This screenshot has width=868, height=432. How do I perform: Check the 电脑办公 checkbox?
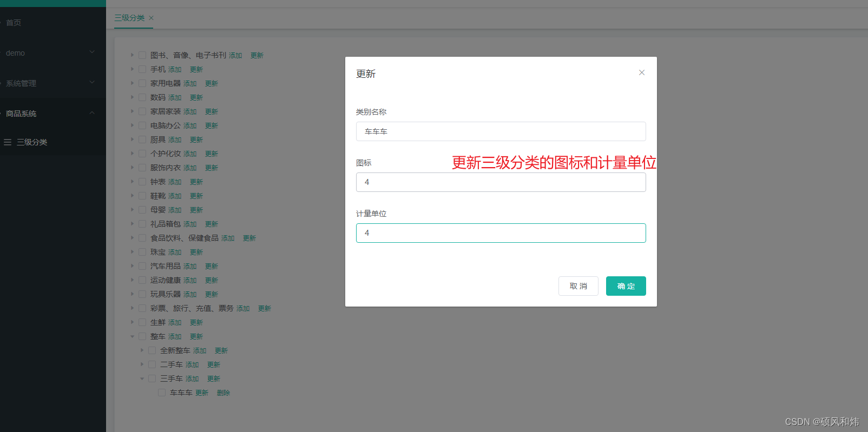142,125
